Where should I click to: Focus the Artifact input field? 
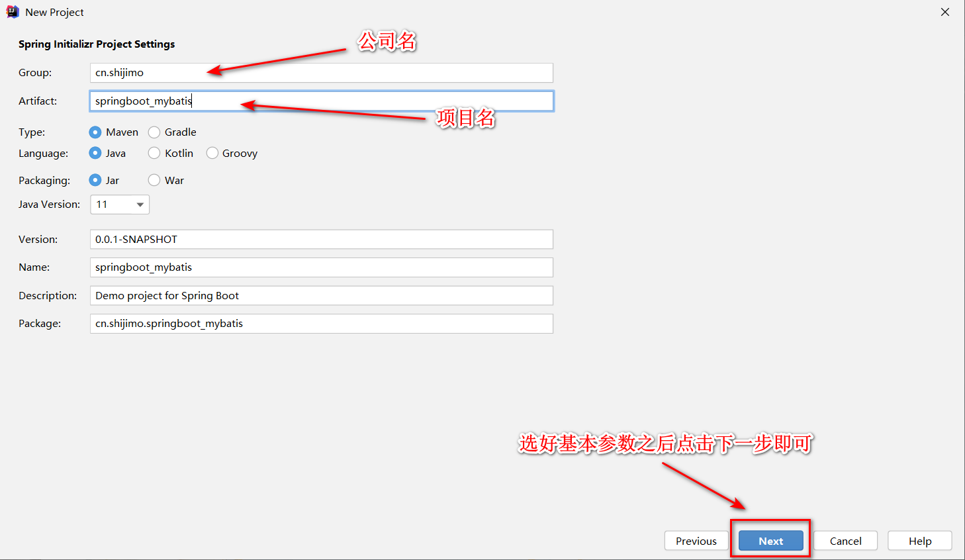pyautogui.click(x=322, y=101)
